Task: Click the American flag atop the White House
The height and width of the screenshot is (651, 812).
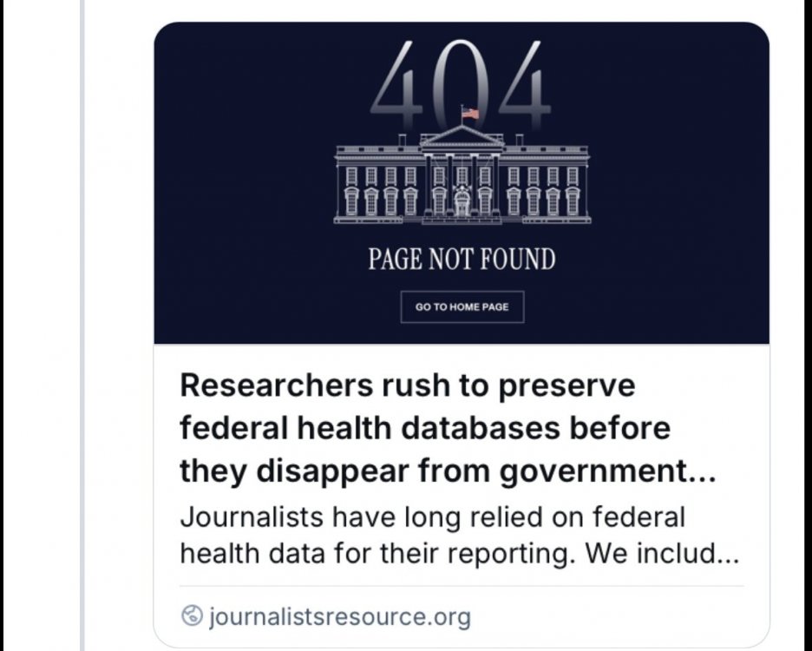Action: click(470, 113)
